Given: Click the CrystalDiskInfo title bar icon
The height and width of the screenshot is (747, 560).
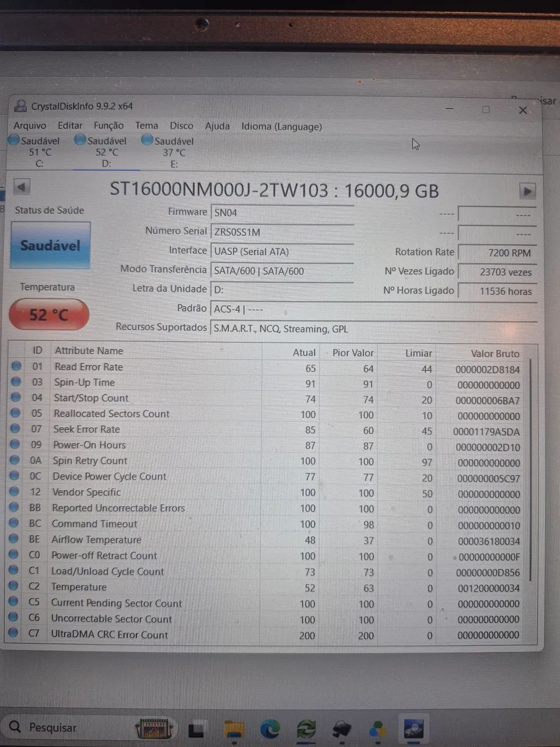Looking at the screenshot, I should (x=20, y=106).
